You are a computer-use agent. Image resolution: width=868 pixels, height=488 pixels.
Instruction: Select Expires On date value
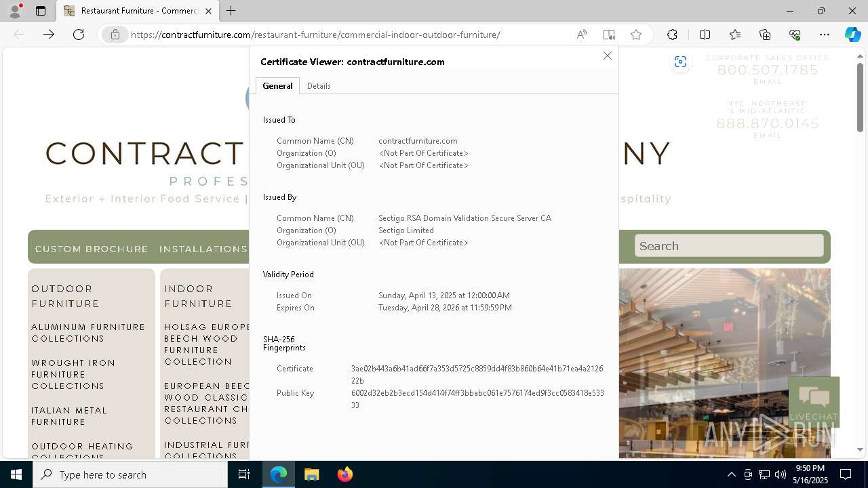click(x=445, y=308)
